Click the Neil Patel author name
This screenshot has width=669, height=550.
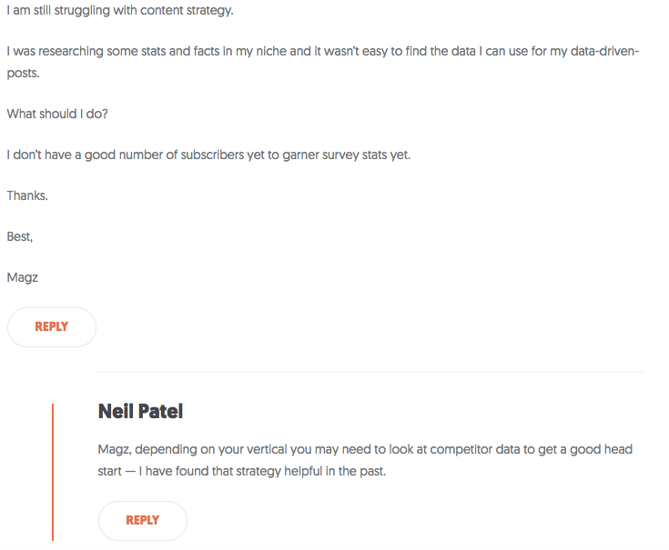coord(141,411)
